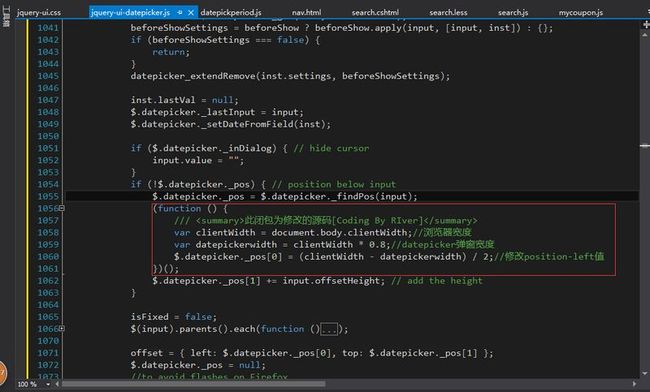Place cursor on 'beforeShowSettings' at line 1041

point(179,28)
